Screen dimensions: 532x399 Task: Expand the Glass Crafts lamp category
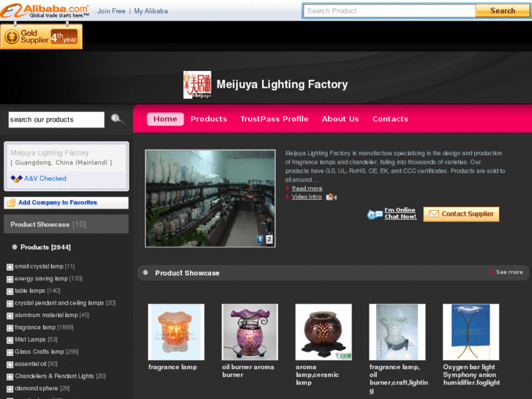(10, 352)
